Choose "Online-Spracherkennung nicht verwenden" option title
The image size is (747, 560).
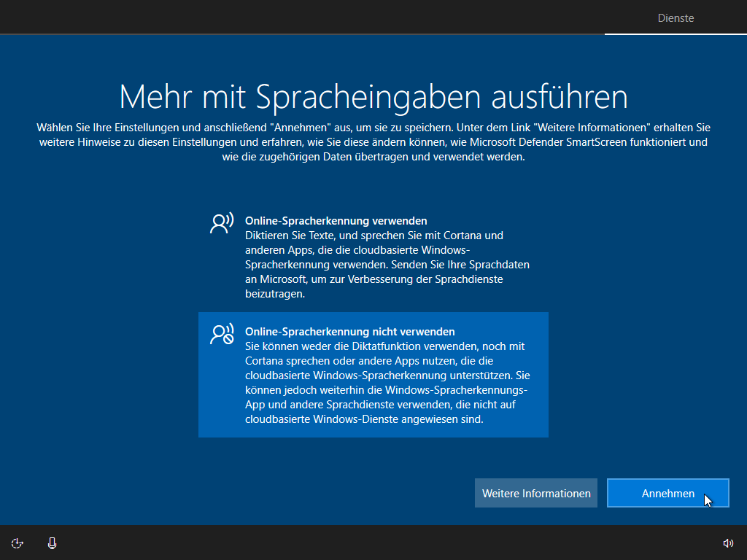tap(349, 331)
